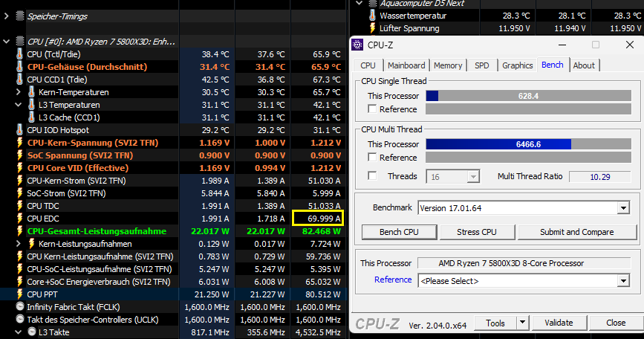Click thermometer icon beside CPU CCD1 (Tdie)
Image resolution: width=644 pixels, height=339 pixels.
[x=19, y=80]
